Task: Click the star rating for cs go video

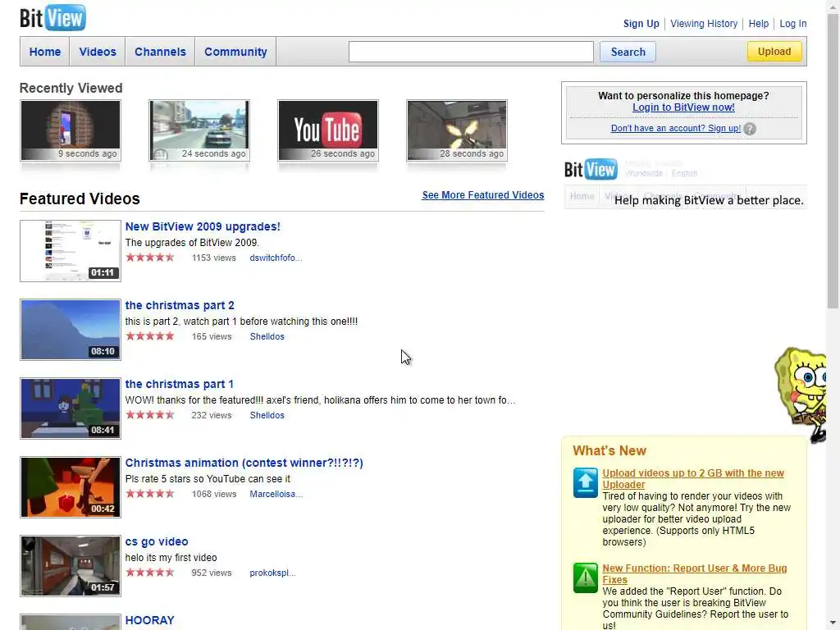Action: coord(150,573)
